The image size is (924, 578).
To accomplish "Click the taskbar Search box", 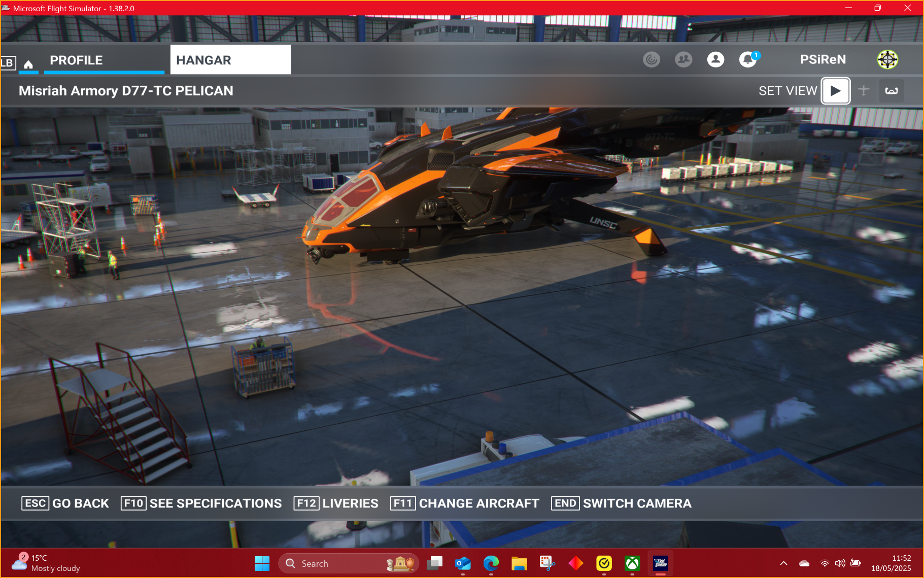I will pos(349,563).
